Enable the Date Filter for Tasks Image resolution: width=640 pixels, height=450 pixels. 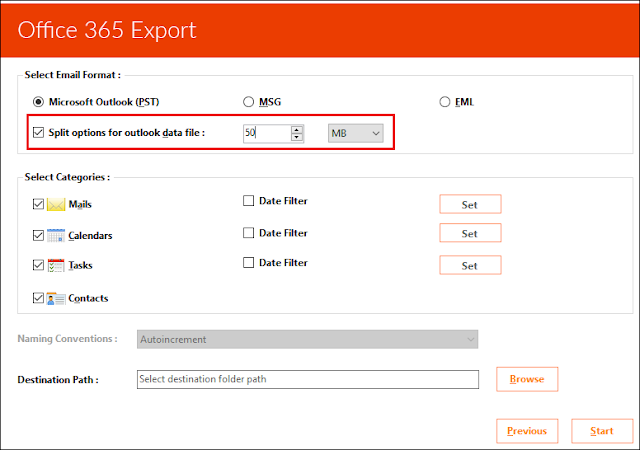pyautogui.click(x=249, y=263)
